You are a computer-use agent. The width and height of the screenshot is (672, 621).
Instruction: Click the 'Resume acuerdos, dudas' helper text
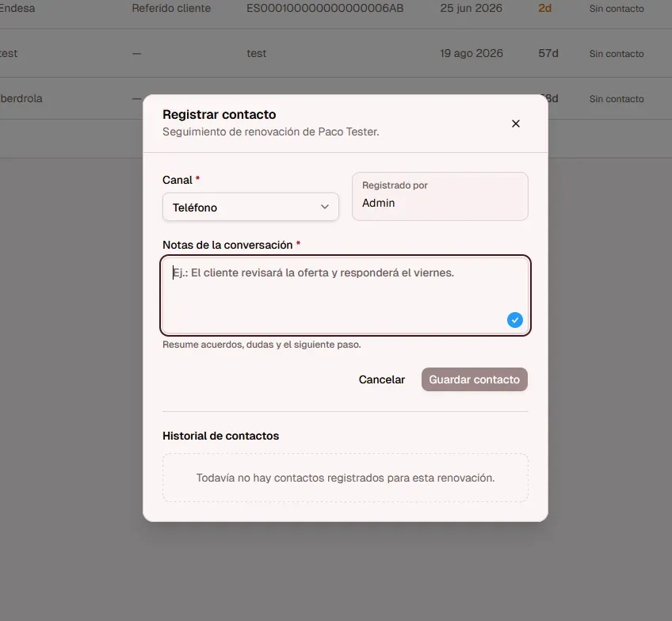[262, 345]
